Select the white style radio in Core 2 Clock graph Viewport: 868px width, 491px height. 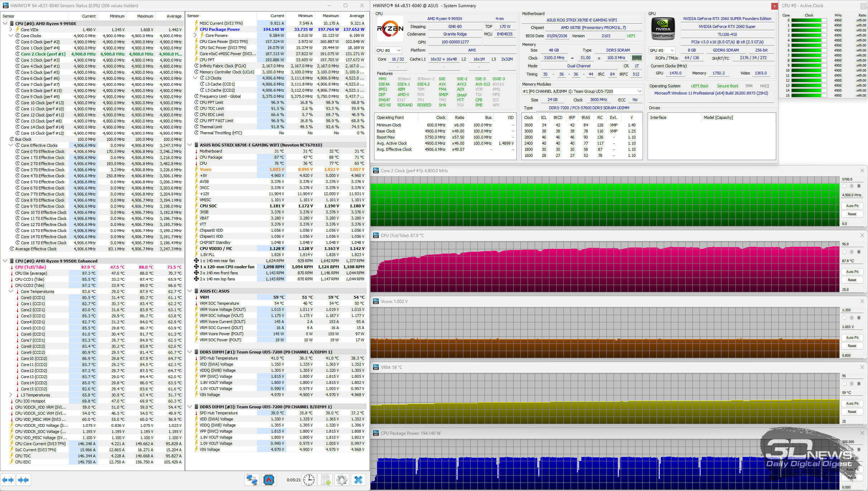[845, 186]
